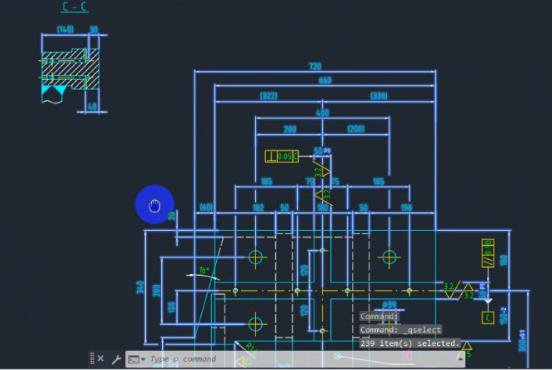Expand command history with the up arrow
This screenshot has width=552, height=370.
(x=460, y=359)
